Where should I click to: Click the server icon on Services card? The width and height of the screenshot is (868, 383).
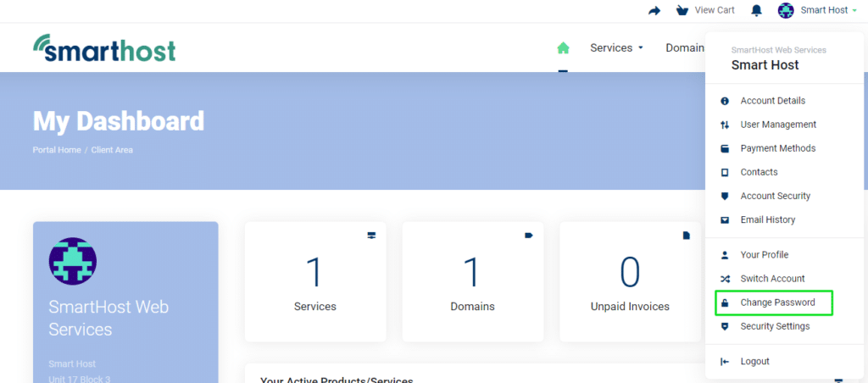pyautogui.click(x=371, y=236)
